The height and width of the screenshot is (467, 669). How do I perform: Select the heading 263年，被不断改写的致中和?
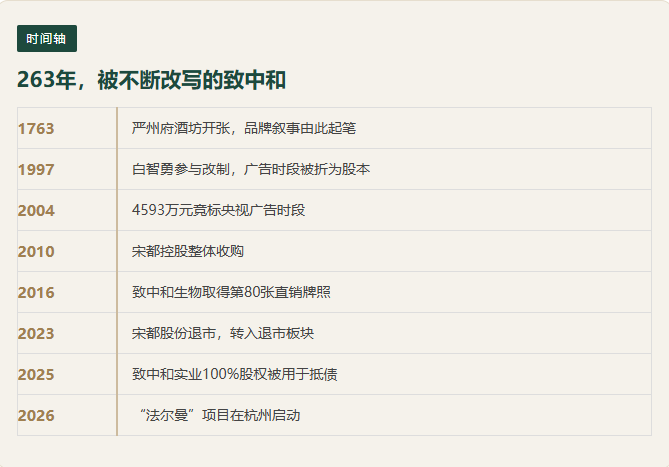pyautogui.click(x=151, y=80)
